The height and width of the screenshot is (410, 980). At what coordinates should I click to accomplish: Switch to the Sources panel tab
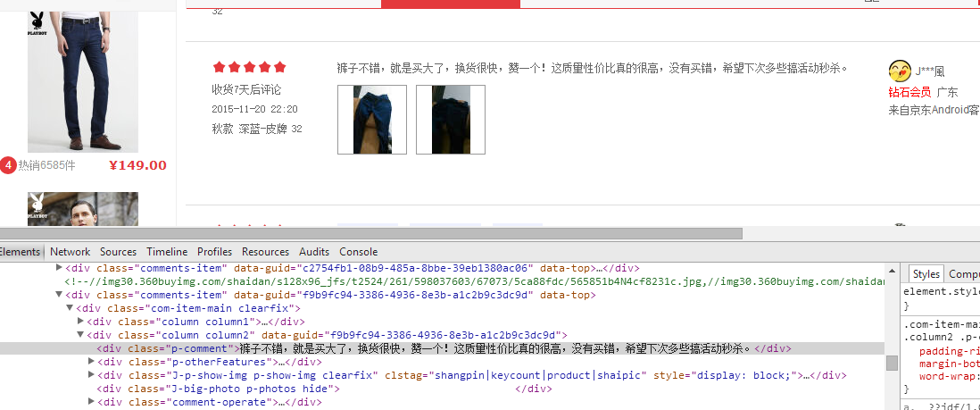118,252
